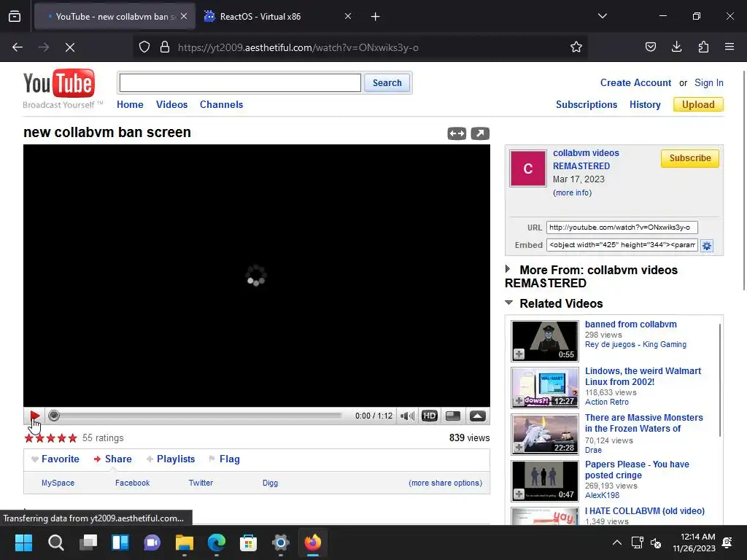Expand (more share options)
747x560 pixels.
pyautogui.click(x=446, y=483)
